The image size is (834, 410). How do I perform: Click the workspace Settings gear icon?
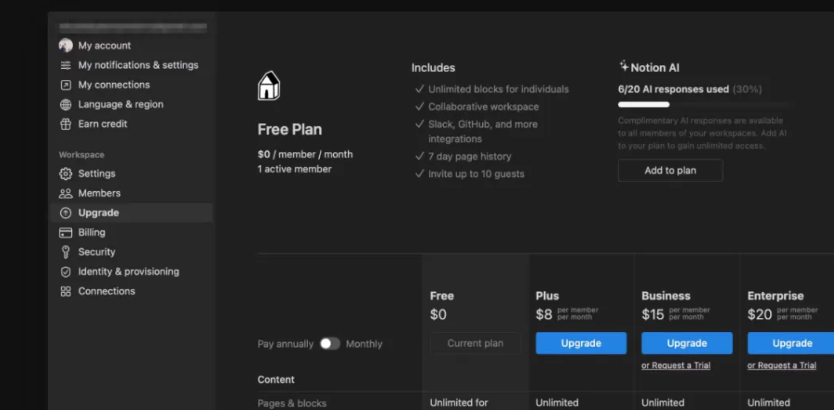click(65, 173)
